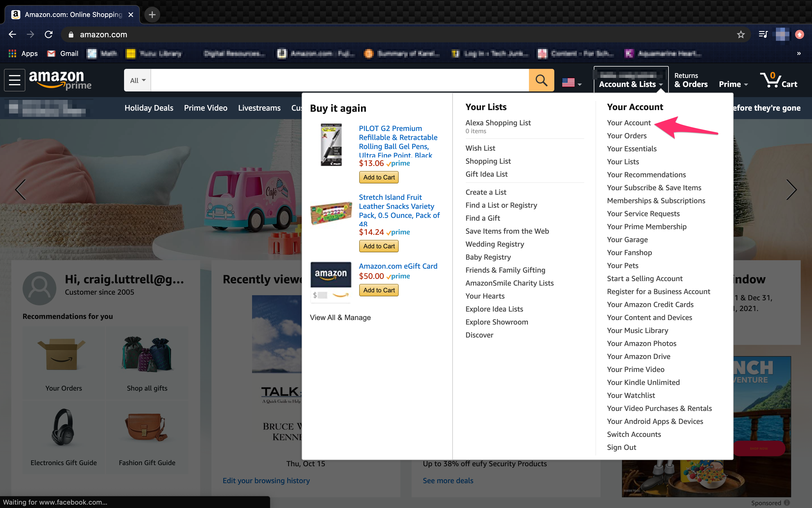This screenshot has width=812, height=508.
Task: Click the orange search magnifier button
Action: coord(541,80)
